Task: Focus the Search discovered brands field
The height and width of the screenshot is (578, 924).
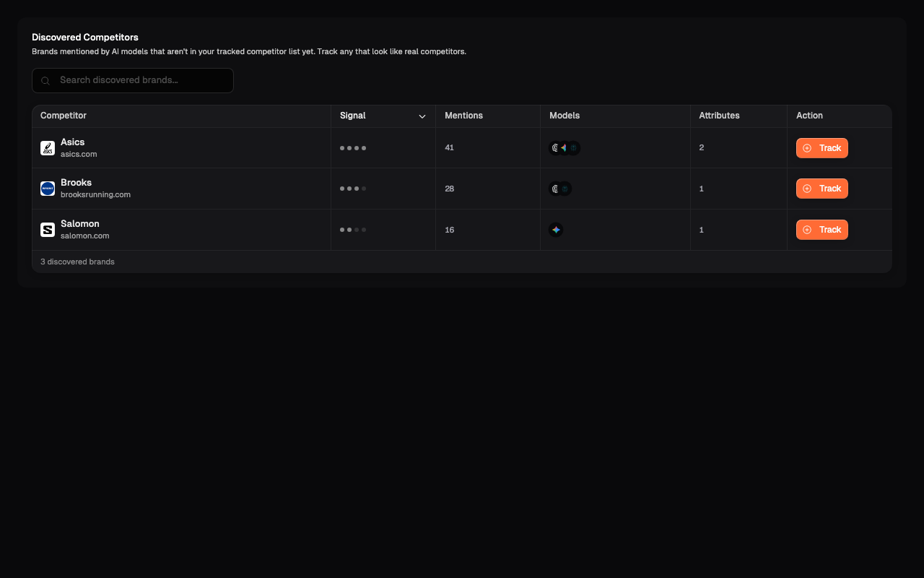Action: coord(133,80)
